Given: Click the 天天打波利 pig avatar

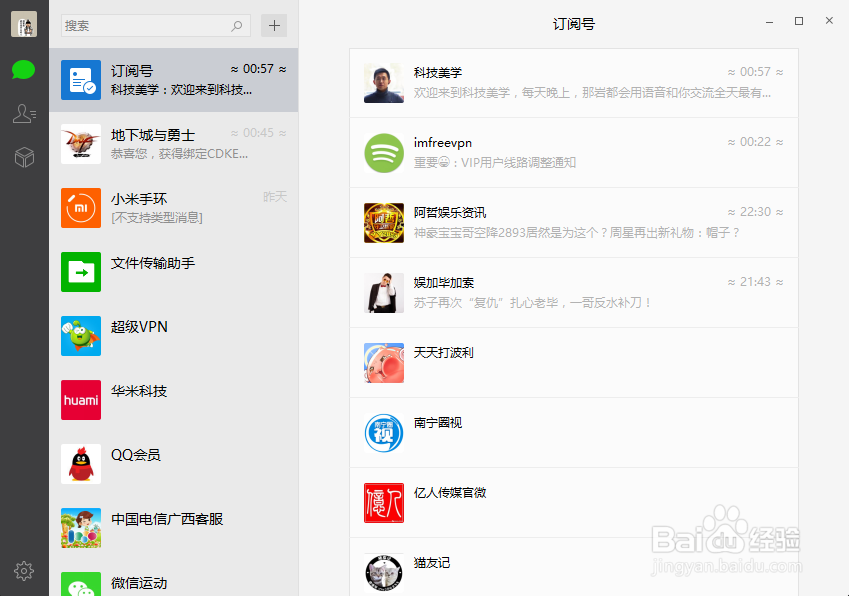Looking at the screenshot, I should tap(383, 363).
